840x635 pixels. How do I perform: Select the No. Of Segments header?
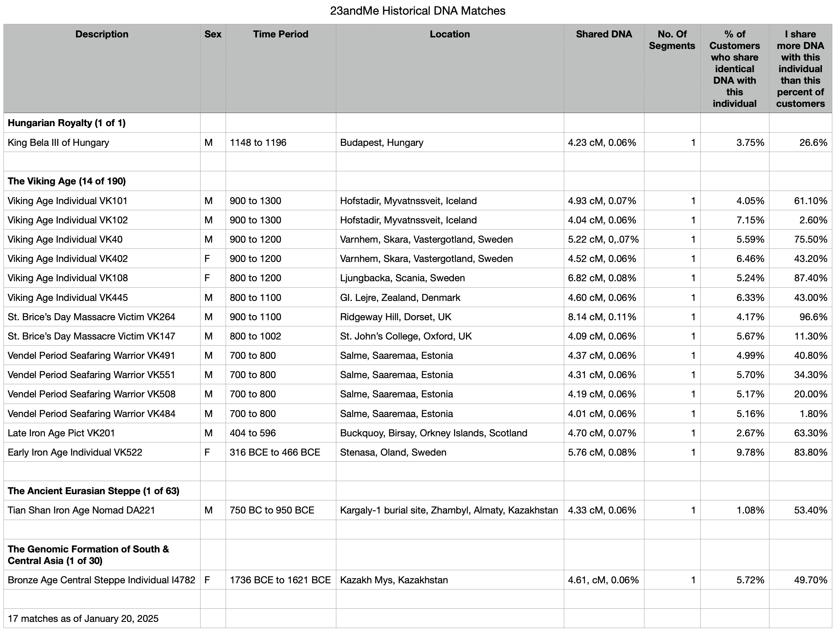point(672,40)
